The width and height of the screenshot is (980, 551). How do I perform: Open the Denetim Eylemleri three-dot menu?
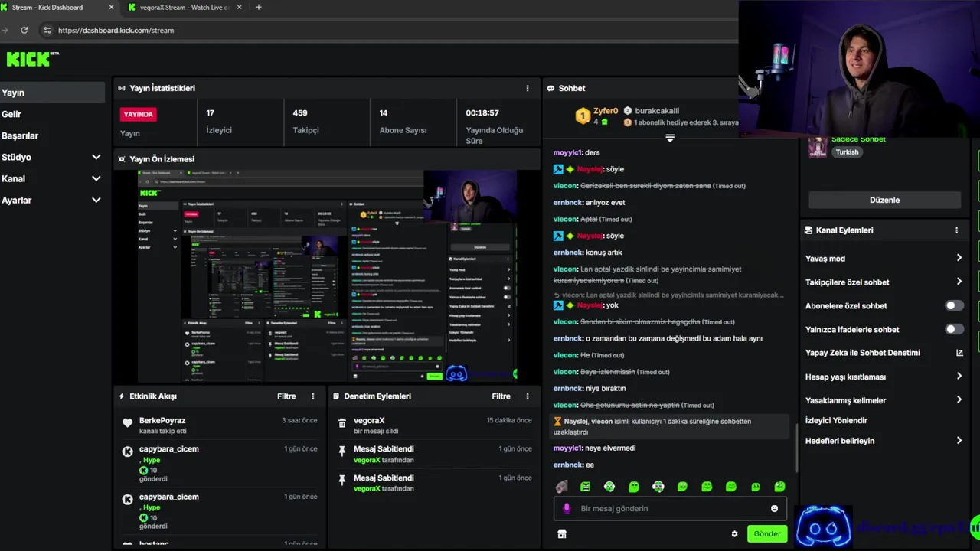(527, 396)
